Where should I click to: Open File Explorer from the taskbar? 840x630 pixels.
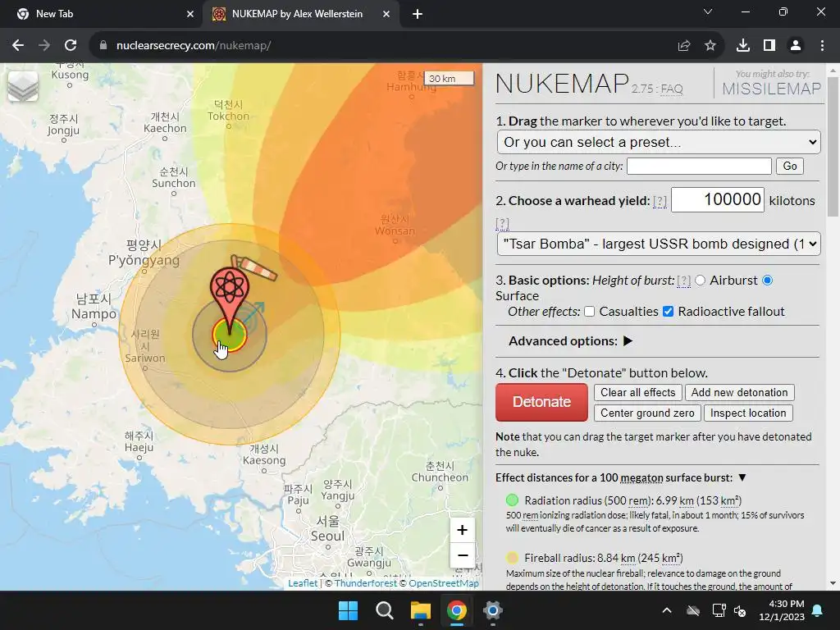[421, 610]
